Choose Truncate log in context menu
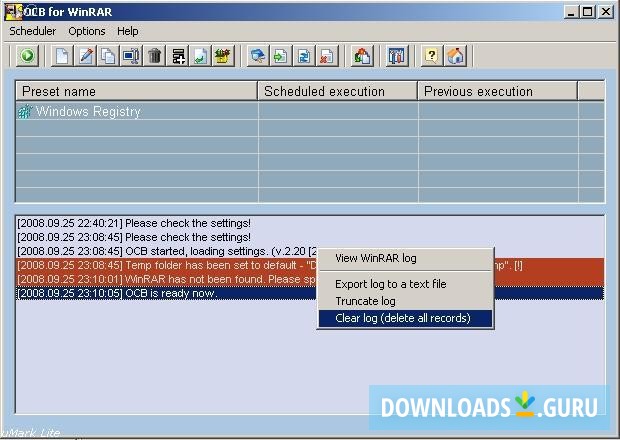Image resolution: width=620 pixels, height=440 pixels. pyautogui.click(x=406, y=301)
